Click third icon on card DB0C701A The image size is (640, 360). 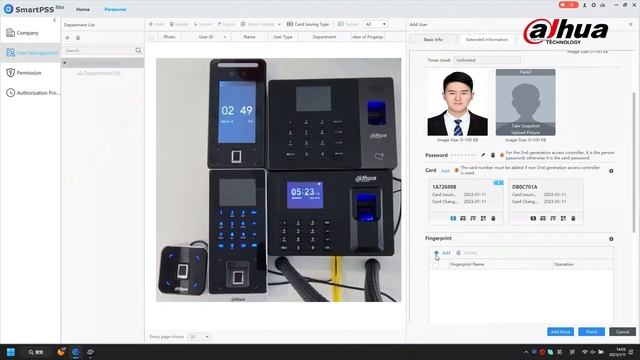tap(553, 218)
